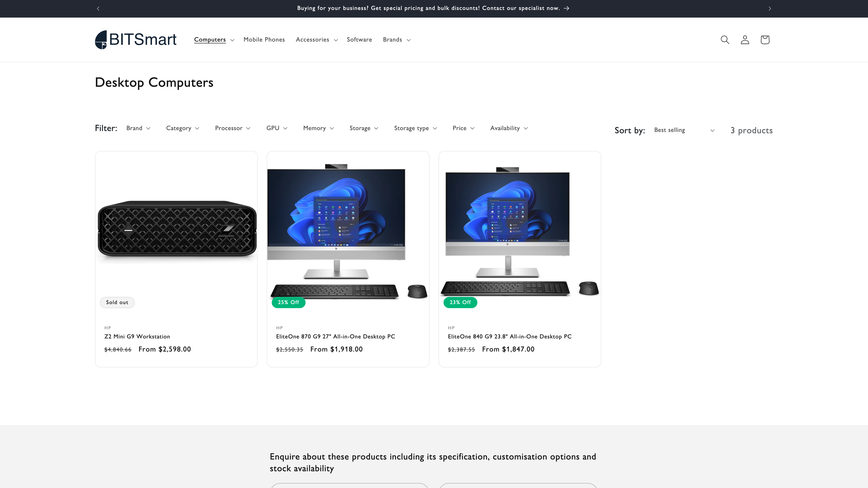Click the 23% Off badge
Viewport: 868px width, 488px height.
tap(460, 302)
